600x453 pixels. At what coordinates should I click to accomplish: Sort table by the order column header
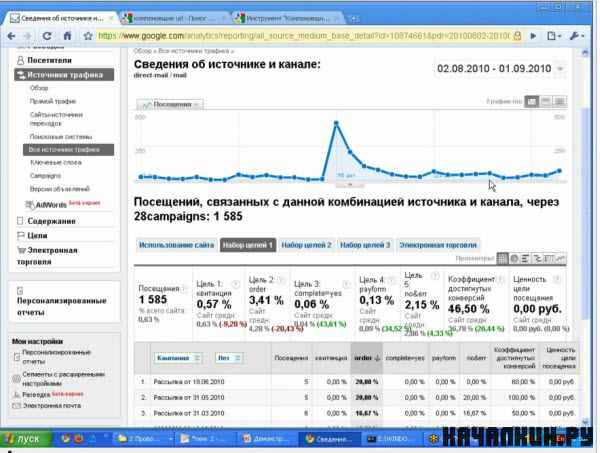[x=366, y=358]
